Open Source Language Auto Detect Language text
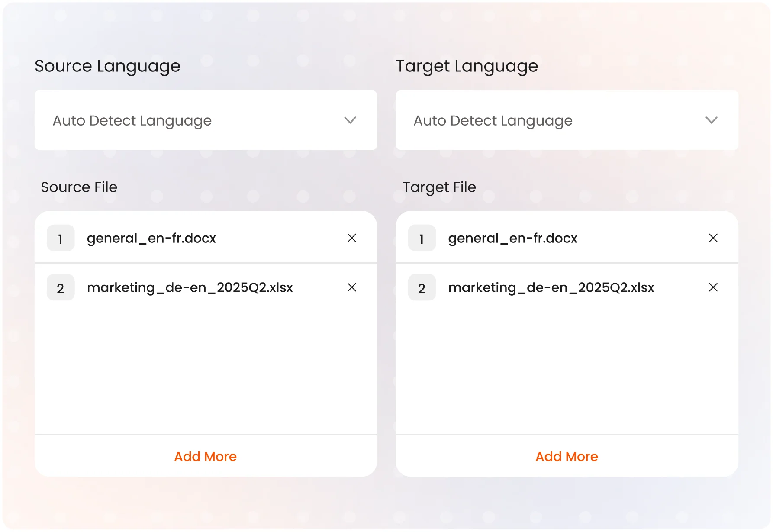The height and width of the screenshot is (532, 773). pos(132,121)
